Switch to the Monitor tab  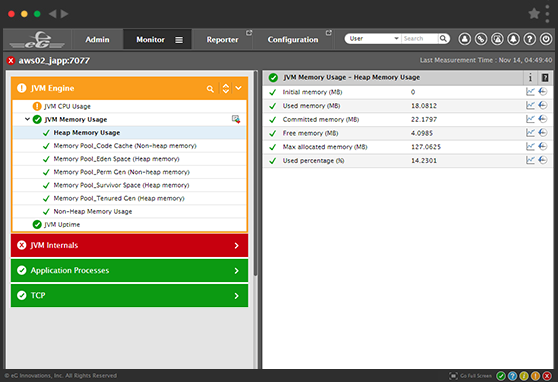point(150,40)
